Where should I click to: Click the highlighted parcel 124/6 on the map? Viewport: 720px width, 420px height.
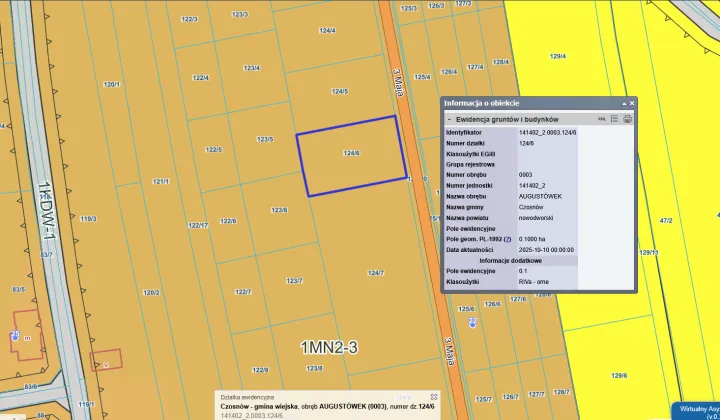click(x=351, y=156)
